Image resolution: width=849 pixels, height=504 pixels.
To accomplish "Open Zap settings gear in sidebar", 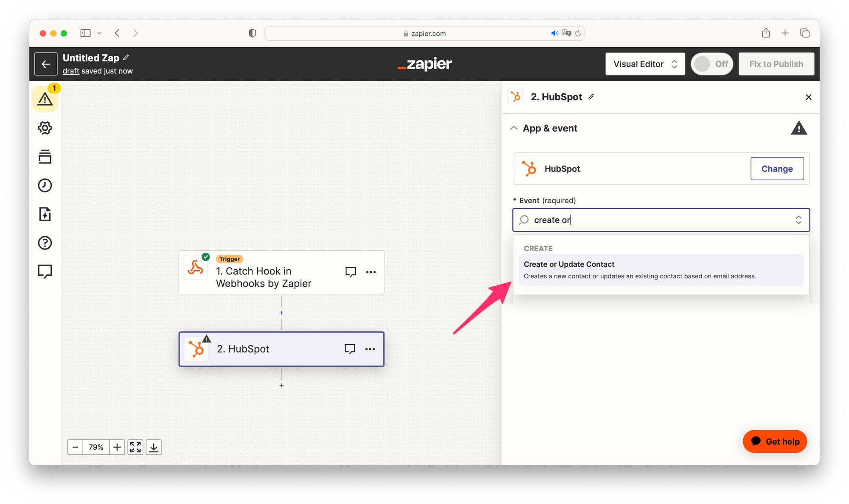I will 45,128.
